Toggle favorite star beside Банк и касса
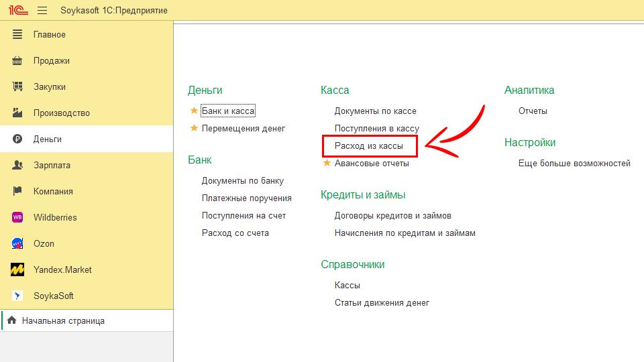 pyautogui.click(x=194, y=111)
